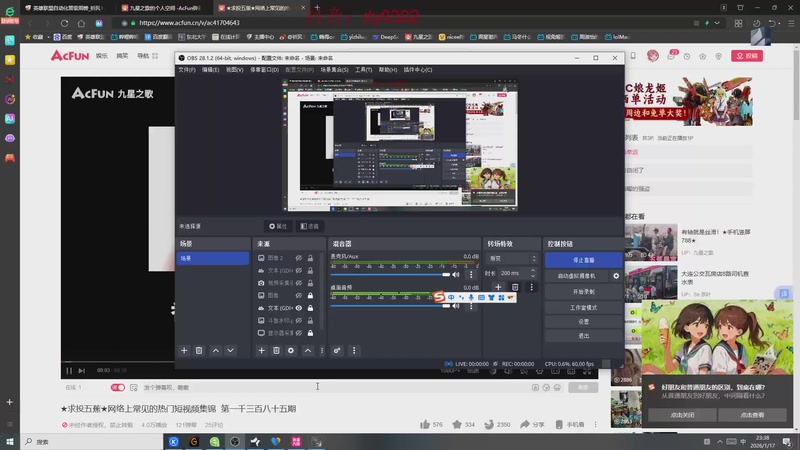Screen dimensions: 800x450
Task: Toggle lock on 图像 2 source
Action: pos(310,258)
